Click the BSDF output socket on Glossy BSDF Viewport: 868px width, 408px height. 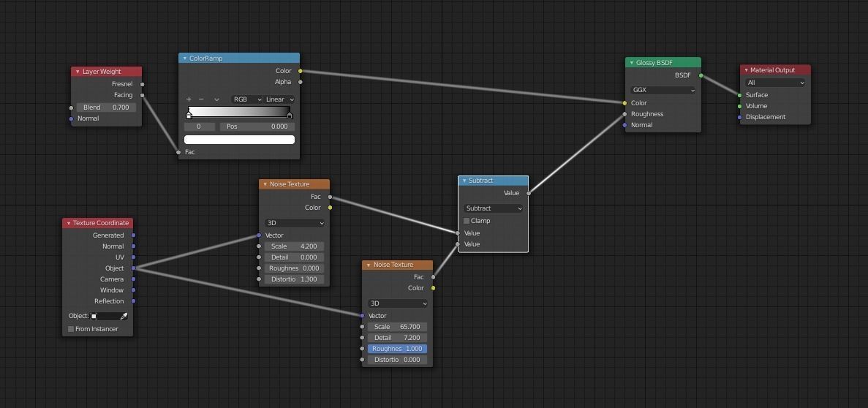[701, 75]
